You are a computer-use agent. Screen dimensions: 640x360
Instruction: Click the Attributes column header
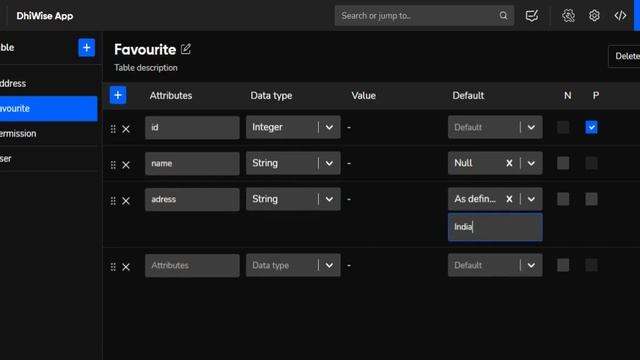[x=171, y=96]
